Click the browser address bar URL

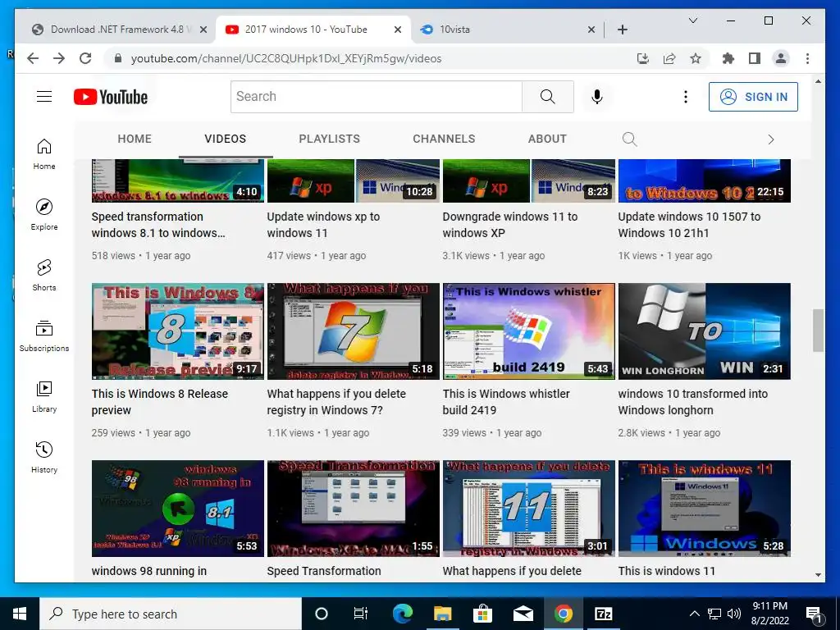click(x=286, y=58)
